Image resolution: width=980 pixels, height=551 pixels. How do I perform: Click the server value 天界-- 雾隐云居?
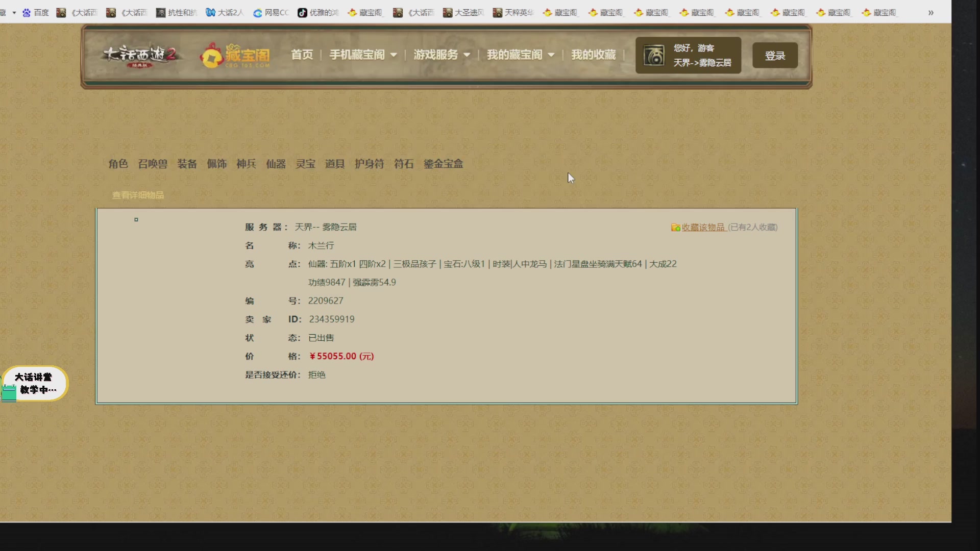pos(326,227)
